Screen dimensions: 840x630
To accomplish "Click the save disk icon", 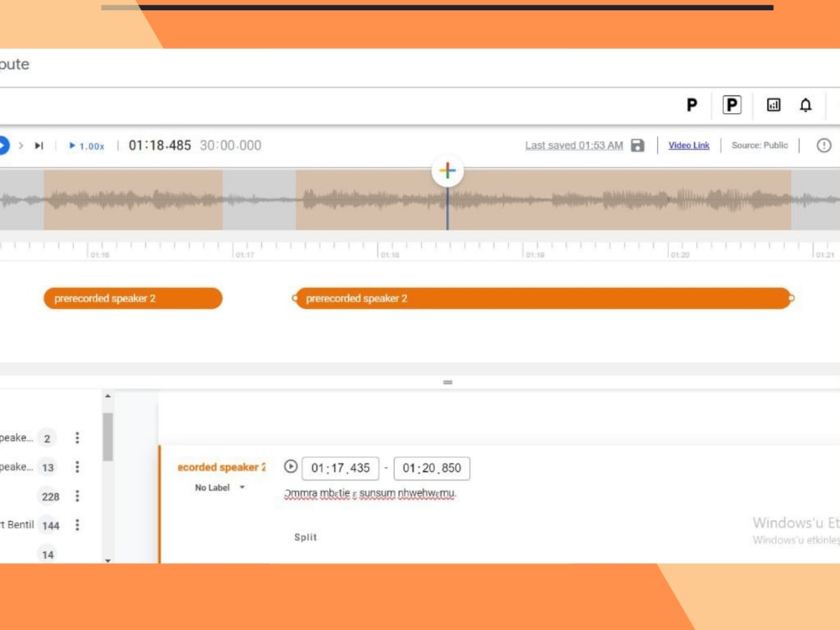I will click(638, 145).
